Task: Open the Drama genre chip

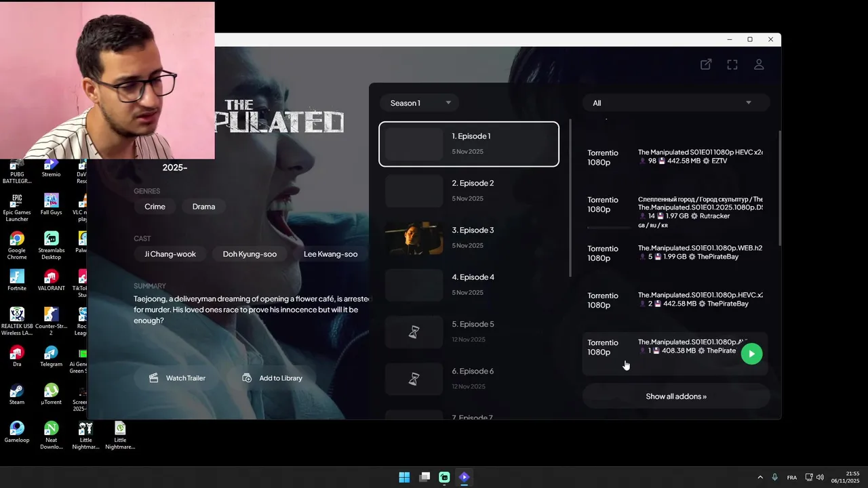Action: 203,207
